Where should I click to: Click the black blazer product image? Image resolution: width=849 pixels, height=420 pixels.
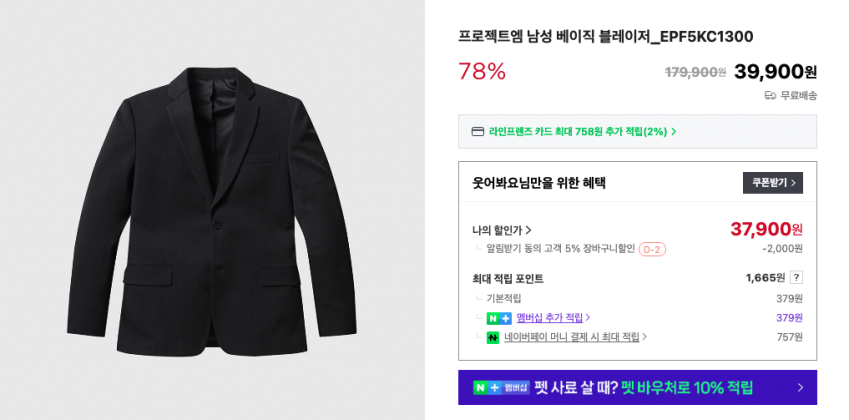click(x=212, y=210)
